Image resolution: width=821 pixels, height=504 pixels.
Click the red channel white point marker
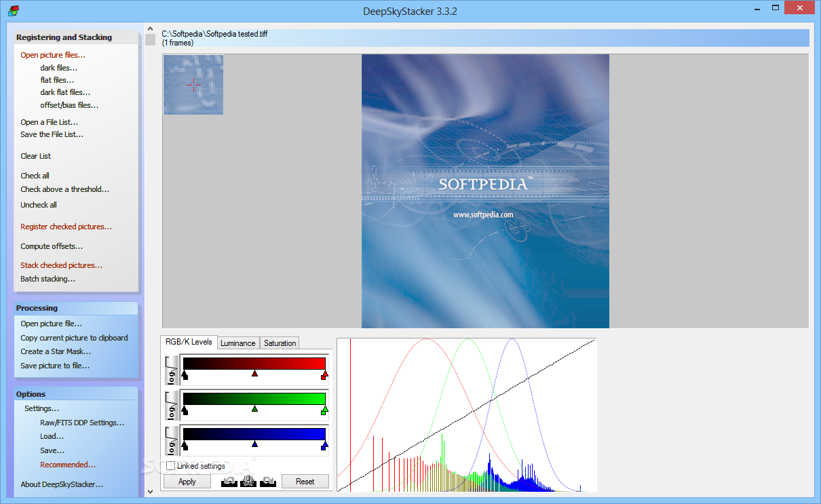click(x=324, y=374)
